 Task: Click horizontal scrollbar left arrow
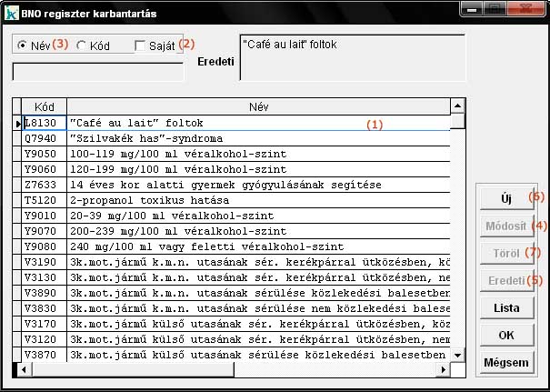click(x=24, y=369)
